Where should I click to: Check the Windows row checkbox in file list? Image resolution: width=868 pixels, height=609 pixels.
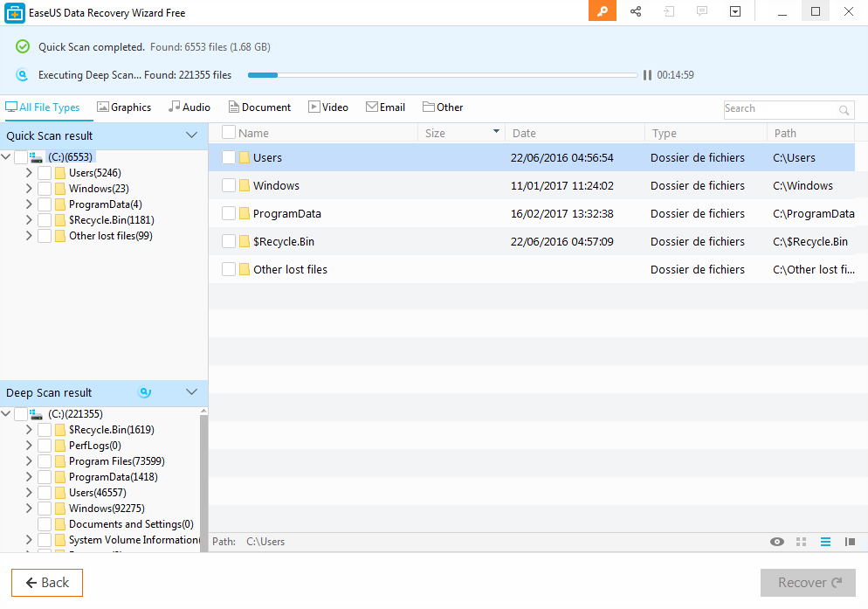point(229,185)
